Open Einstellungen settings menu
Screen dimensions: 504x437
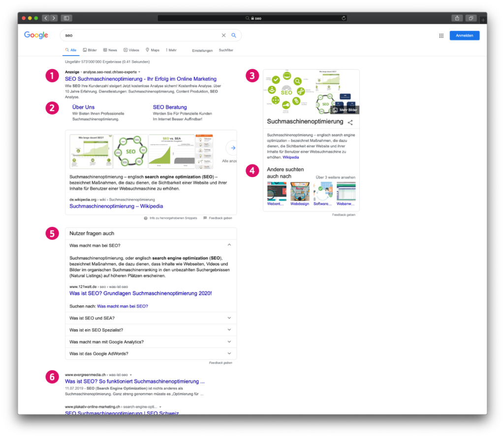[202, 51]
